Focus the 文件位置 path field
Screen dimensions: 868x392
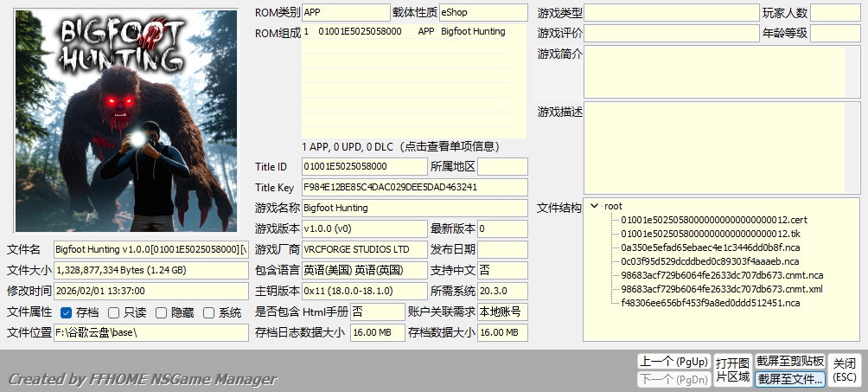click(x=151, y=333)
